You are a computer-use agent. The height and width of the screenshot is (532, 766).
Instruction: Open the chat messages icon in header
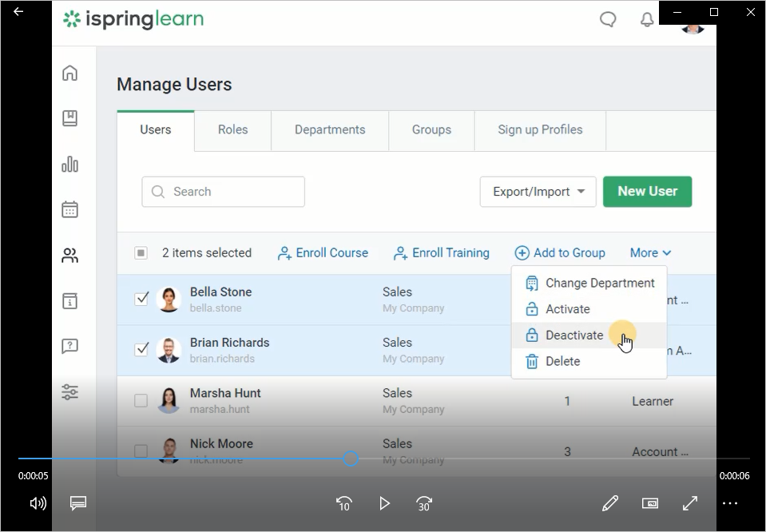click(608, 19)
